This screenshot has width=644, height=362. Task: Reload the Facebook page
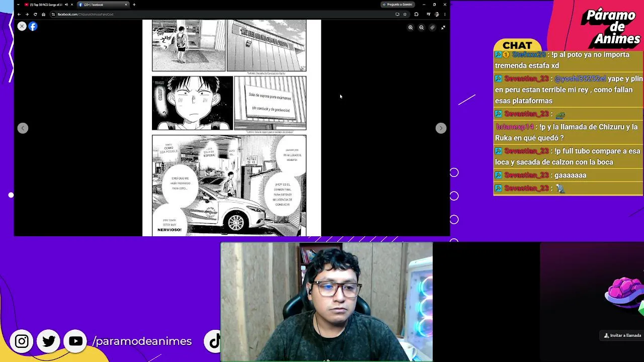click(35, 14)
